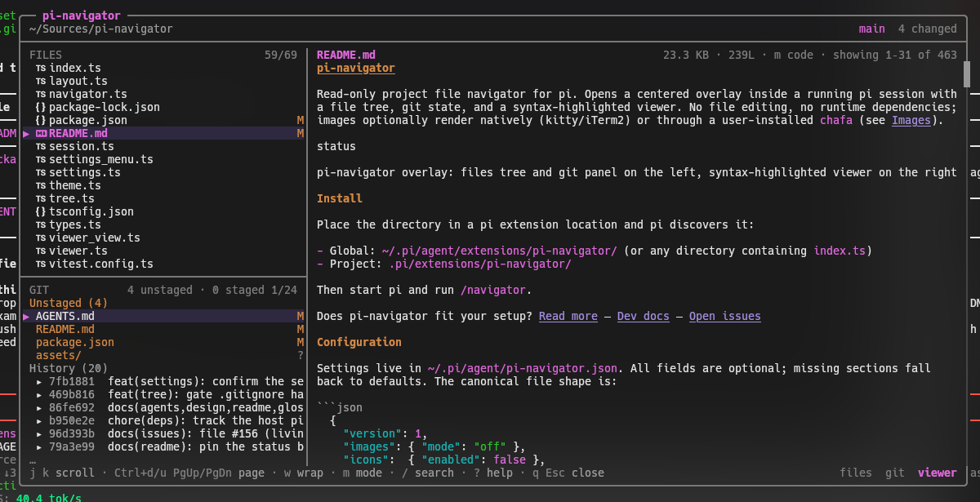
Task: Expand commit 86fe692 docs(agents,design,readme) in History
Action: [39, 408]
